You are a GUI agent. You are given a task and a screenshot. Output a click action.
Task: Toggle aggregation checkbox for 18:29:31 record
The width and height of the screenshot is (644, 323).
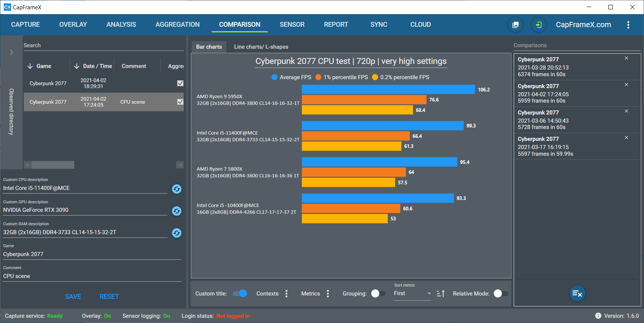180,83
